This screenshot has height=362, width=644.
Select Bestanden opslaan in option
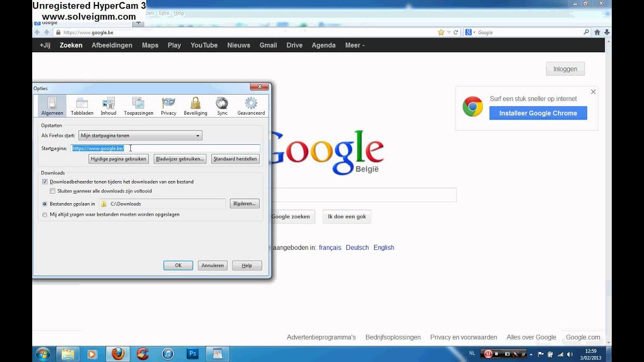click(x=45, y=204)
